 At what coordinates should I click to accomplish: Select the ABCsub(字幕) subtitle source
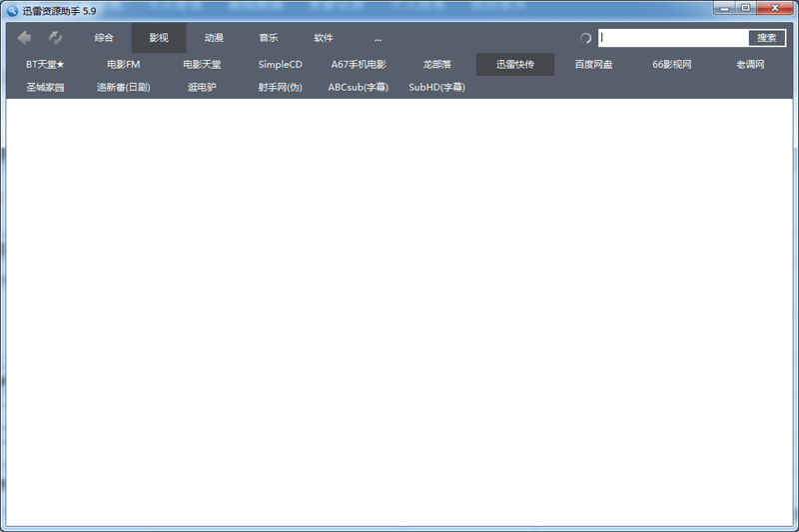coord(359,87)
